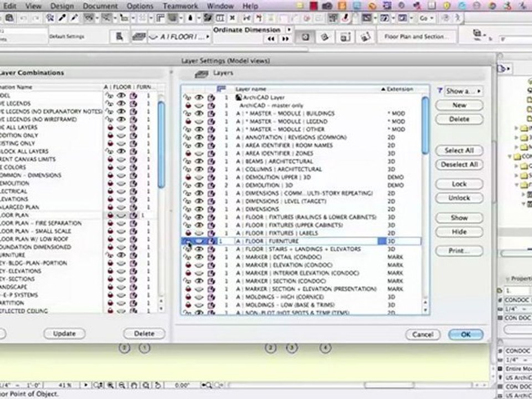
Task: Open the 'Show a...' layer filter dropdown
Action: (463, 91)
